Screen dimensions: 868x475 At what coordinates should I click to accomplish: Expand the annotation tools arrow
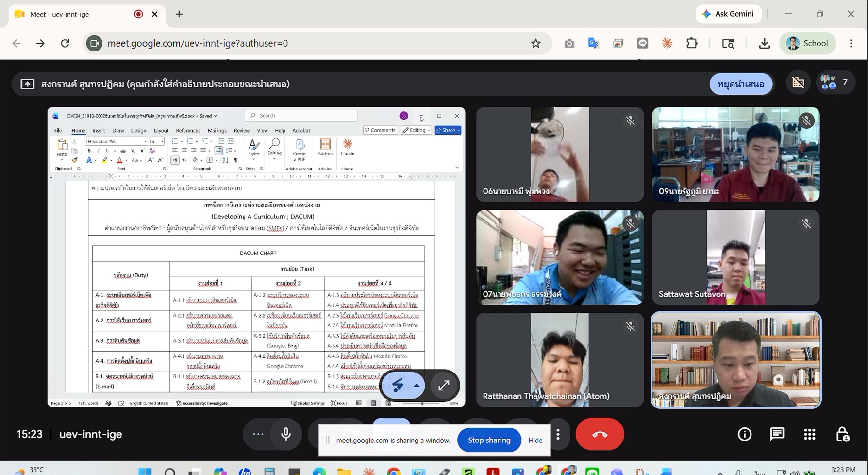click(x=417, y=386)
